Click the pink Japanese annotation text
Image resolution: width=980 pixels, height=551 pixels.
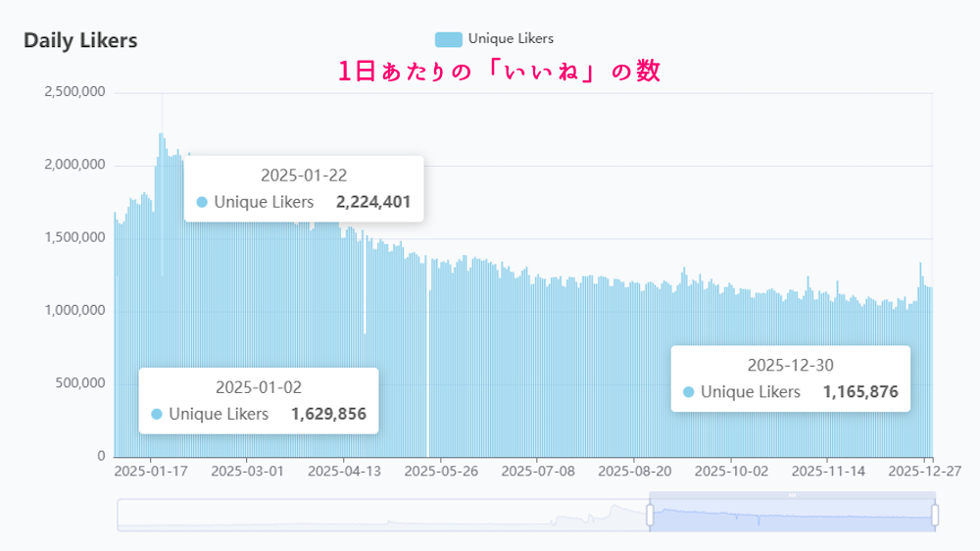[x=499, y=72]
